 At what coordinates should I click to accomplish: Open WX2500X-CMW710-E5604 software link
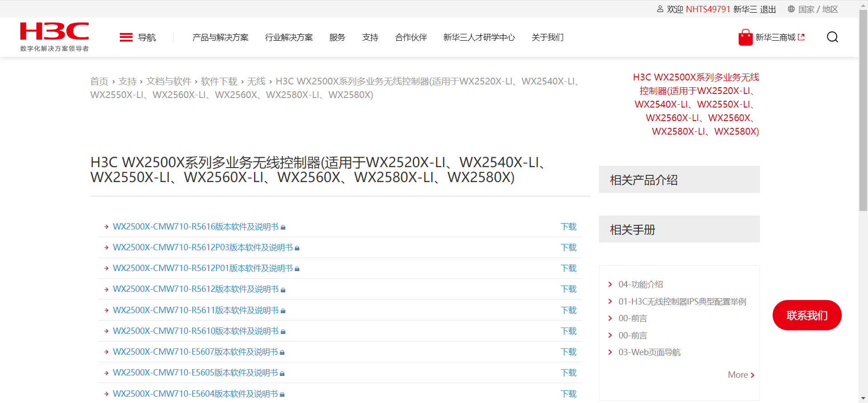(x=195, y=394)
